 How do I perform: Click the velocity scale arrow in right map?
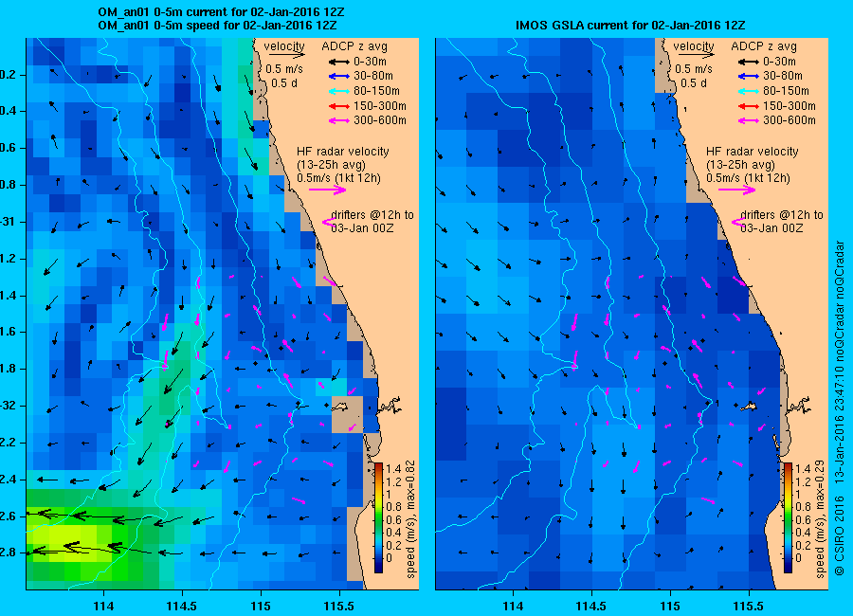pyautogui.click(x=697, y=55)
